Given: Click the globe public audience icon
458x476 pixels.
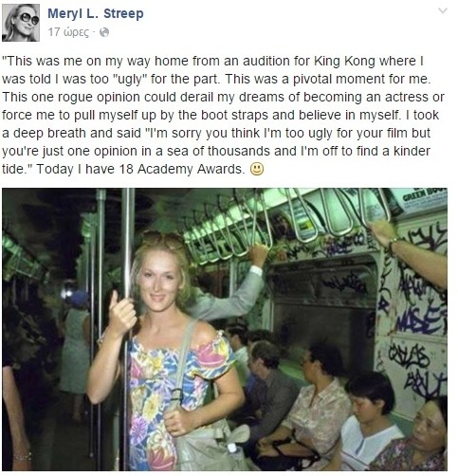Looking at the screenshot, I should pyautogui.click(x=104, y=32).
